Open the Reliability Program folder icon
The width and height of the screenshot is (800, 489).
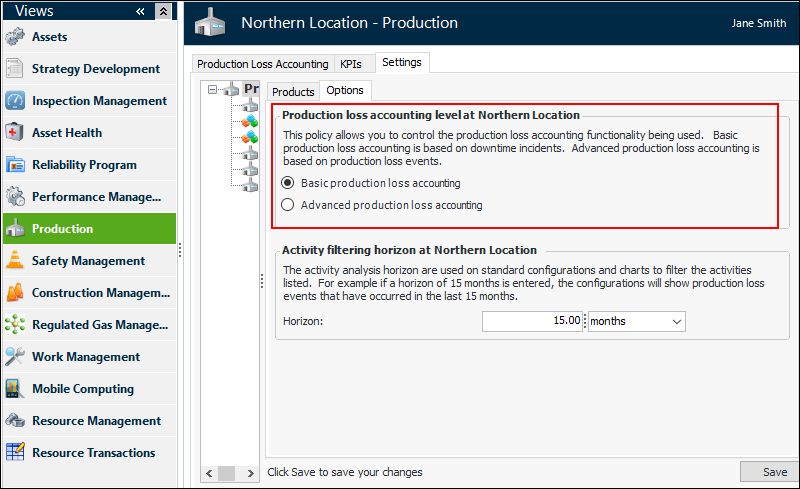click(15, 165)
